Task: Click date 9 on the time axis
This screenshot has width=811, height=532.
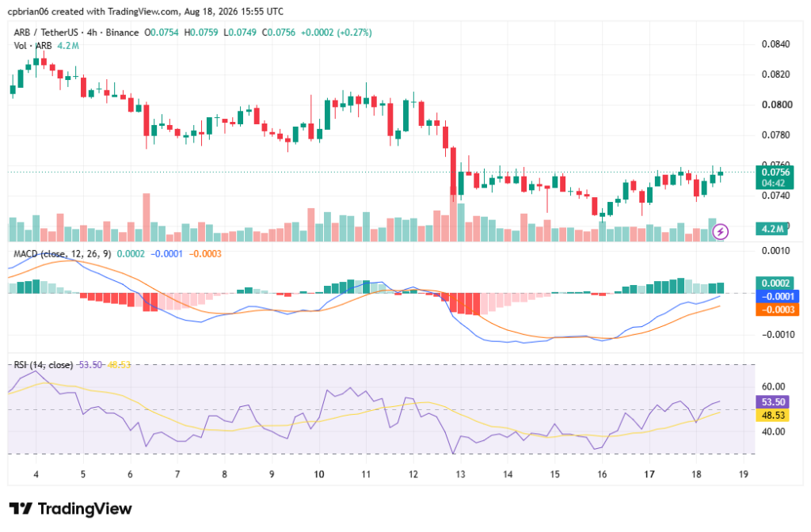Action: (x=272, y=475)
